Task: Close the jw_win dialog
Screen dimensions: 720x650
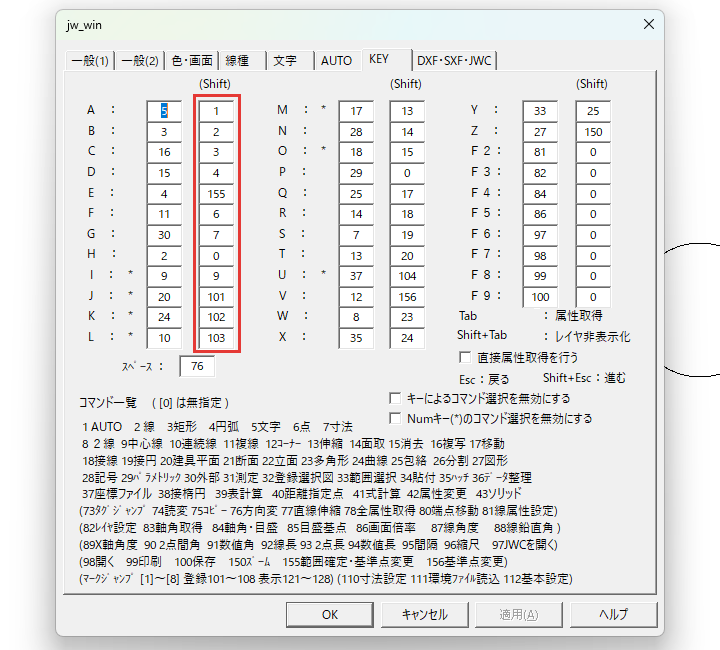Action: point(649,24)
